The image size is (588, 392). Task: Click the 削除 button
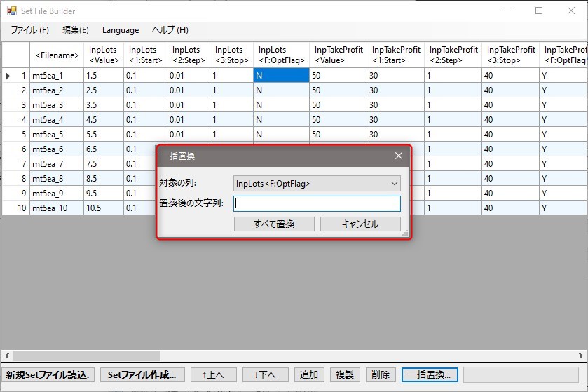click(381, 374)
